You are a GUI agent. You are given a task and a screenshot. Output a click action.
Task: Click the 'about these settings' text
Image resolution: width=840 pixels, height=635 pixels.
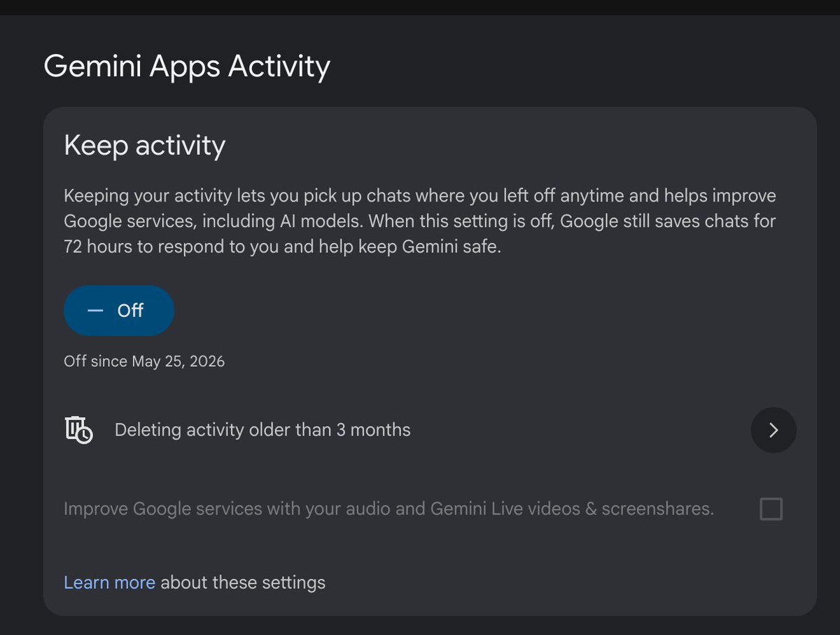pyautogui.click(x=243, y=582)
